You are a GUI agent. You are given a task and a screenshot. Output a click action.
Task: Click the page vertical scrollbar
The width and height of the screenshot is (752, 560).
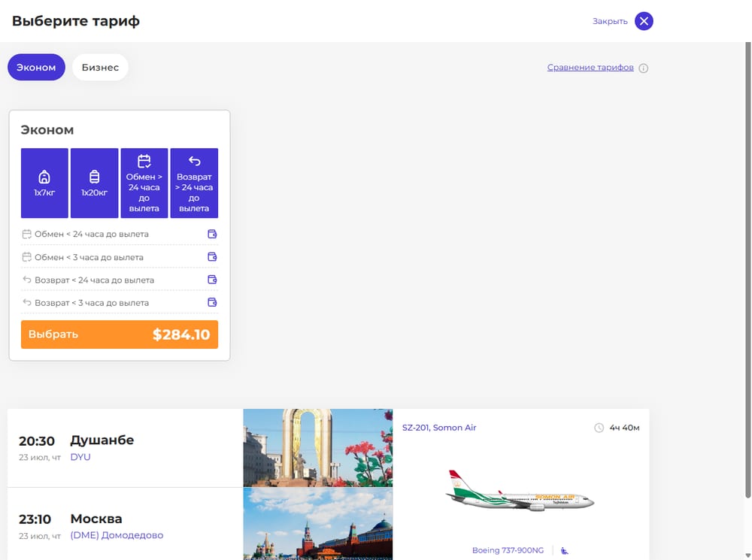pos(747,270)
